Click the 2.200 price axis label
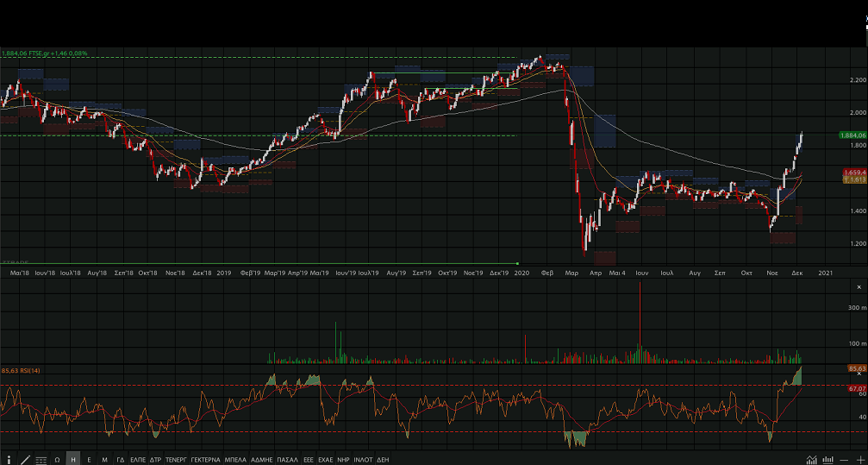The image size is (868, 465). (858, 80)
